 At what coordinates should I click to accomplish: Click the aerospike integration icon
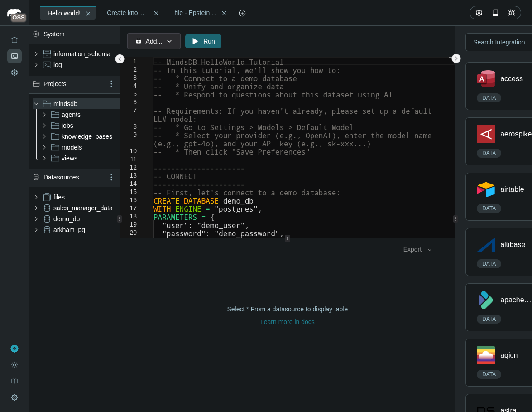point(485,134)
